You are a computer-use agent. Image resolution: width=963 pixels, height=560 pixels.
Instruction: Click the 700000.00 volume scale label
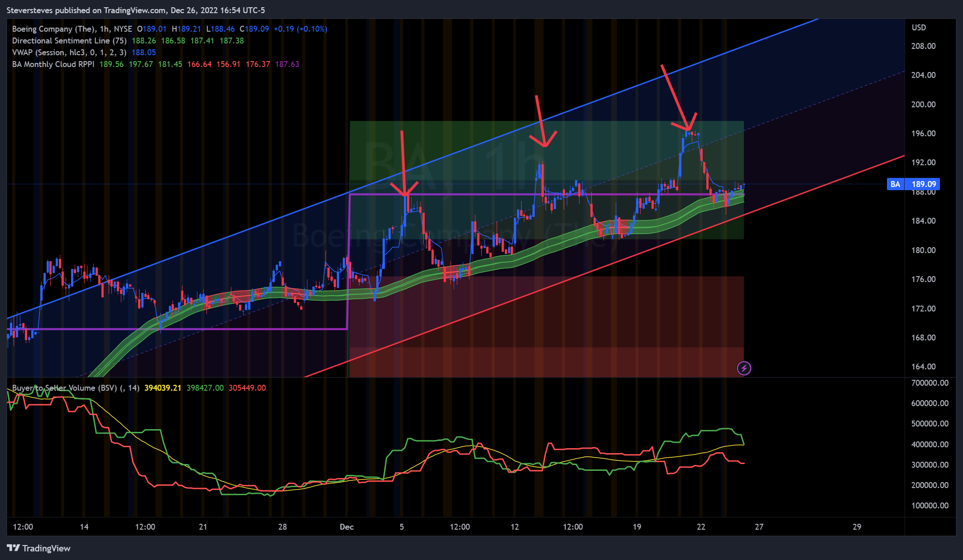(x=929, y=383)
